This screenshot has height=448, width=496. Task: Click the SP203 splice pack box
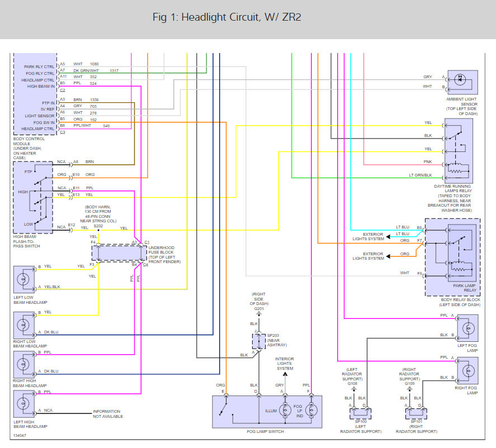click(259, 341)
